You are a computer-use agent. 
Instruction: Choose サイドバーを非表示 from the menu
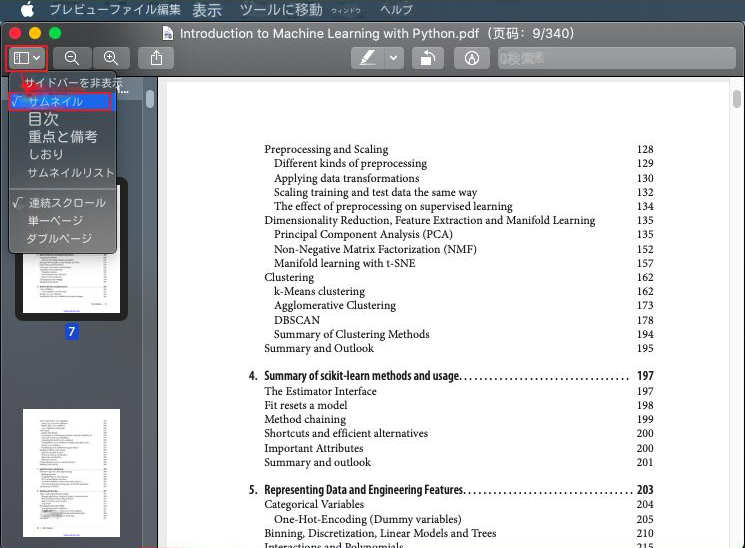click(66, 83)
